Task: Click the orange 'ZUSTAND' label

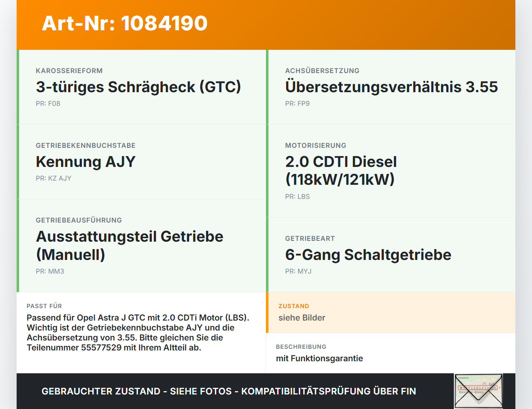Action: click(x=293, y=306)
